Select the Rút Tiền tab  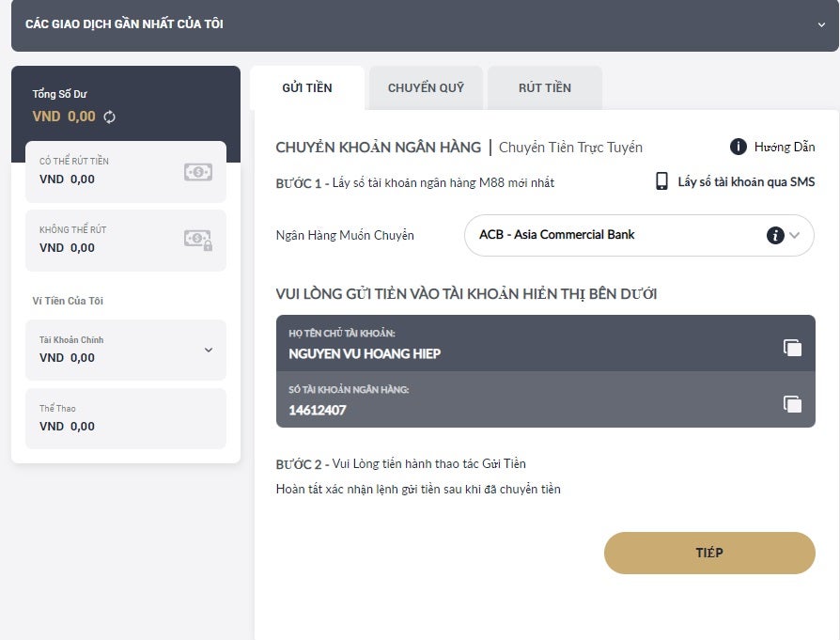545,88
